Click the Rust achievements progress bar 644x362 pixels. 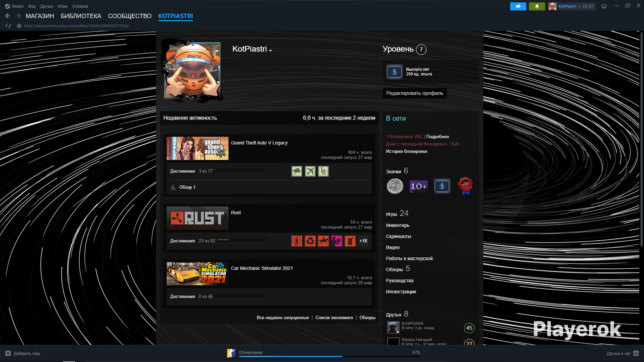(x=242, y=240)
